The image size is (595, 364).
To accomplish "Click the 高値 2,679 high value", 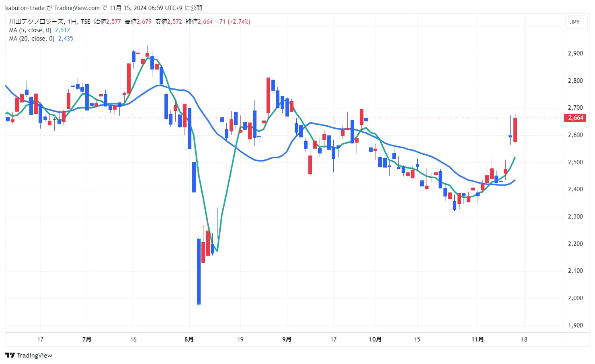I will [138, 21].
